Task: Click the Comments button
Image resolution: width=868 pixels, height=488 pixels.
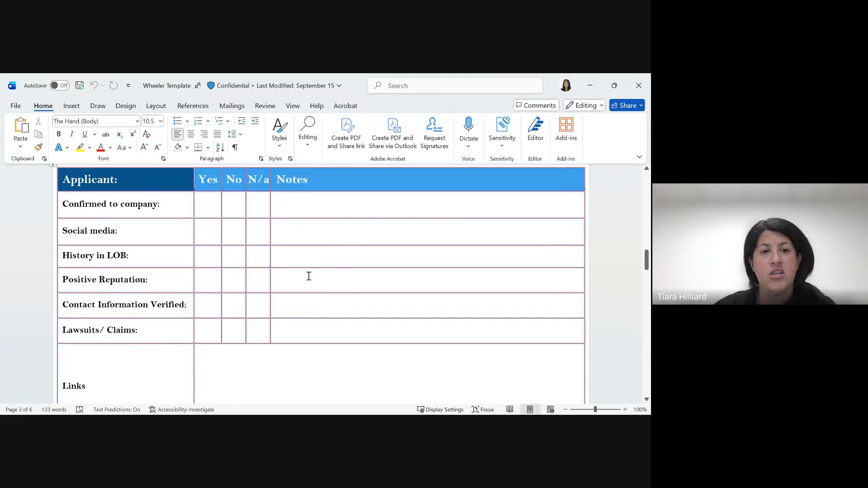Action: (x=536, y=105)
